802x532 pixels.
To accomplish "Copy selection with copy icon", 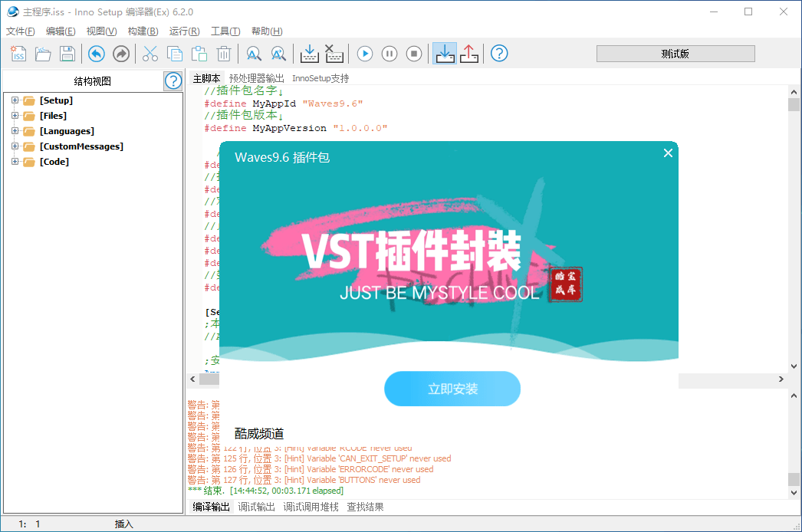I will [x=174, y=54].
